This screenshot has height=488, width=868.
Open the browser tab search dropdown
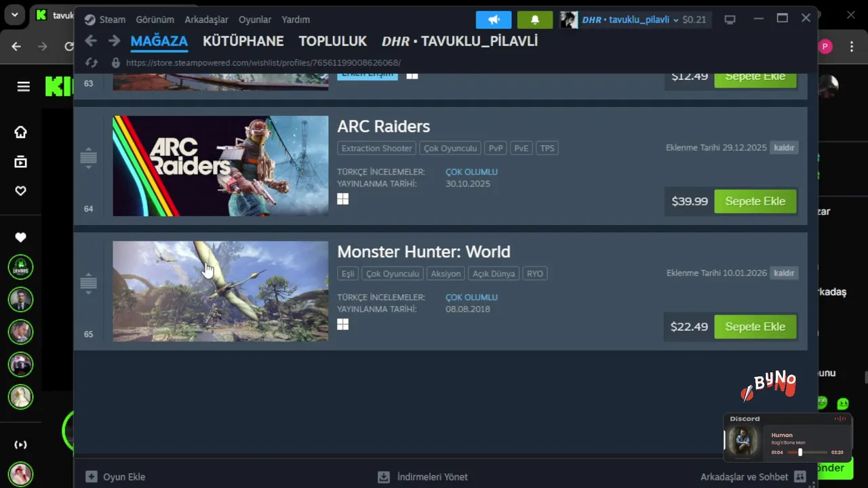click(14, 14)
